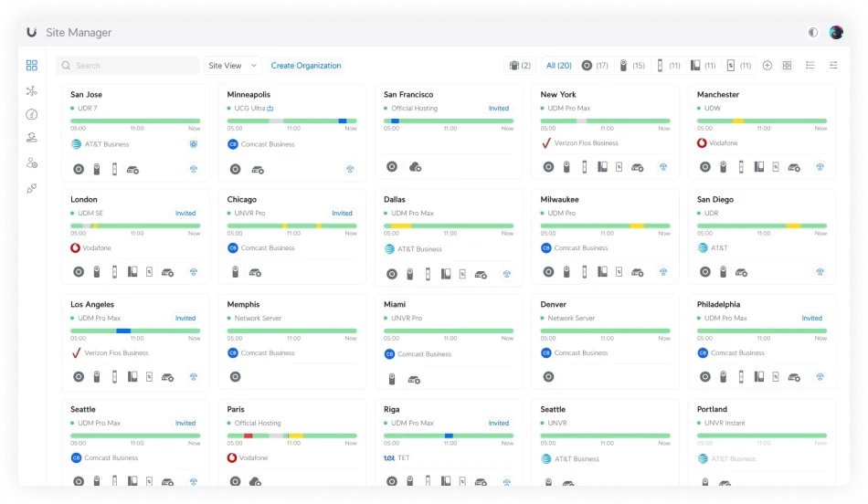868x504 pixels.
Task: Open the Protect app on Chicago card
Action: click(235, 272)
